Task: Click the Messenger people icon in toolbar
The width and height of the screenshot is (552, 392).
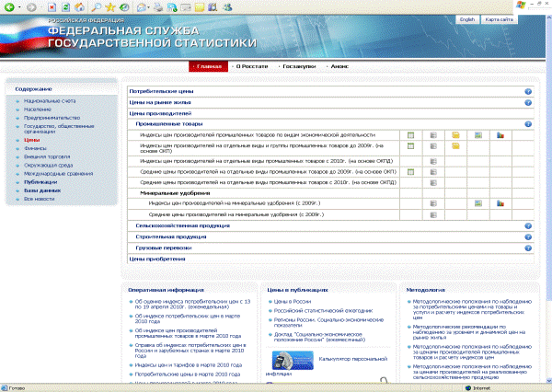Action: (x=227, y=6)
